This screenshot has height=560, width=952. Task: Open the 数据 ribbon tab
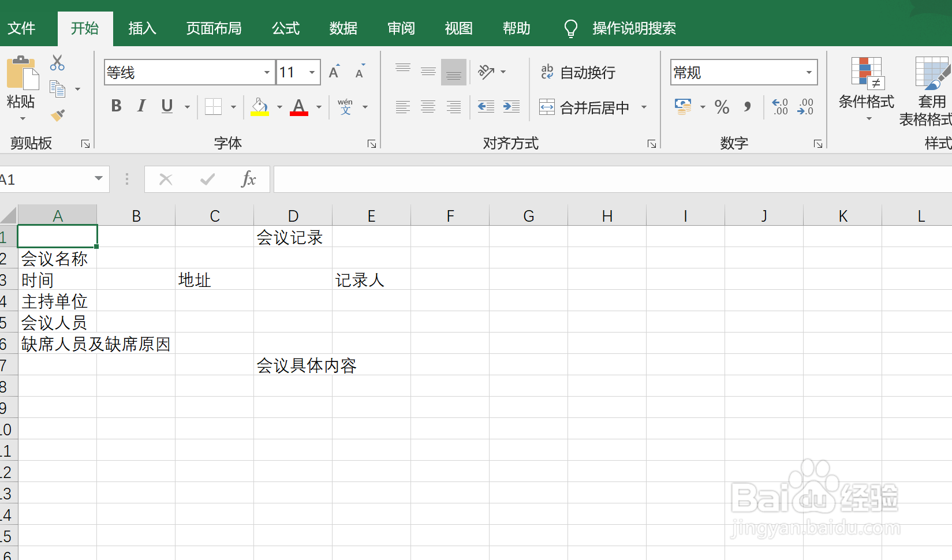point(343,28)
